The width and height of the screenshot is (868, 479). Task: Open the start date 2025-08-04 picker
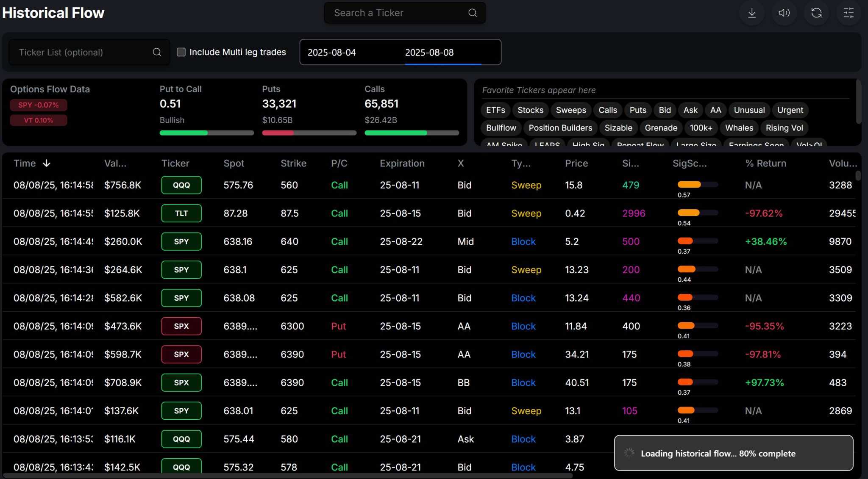pos(331,53)
